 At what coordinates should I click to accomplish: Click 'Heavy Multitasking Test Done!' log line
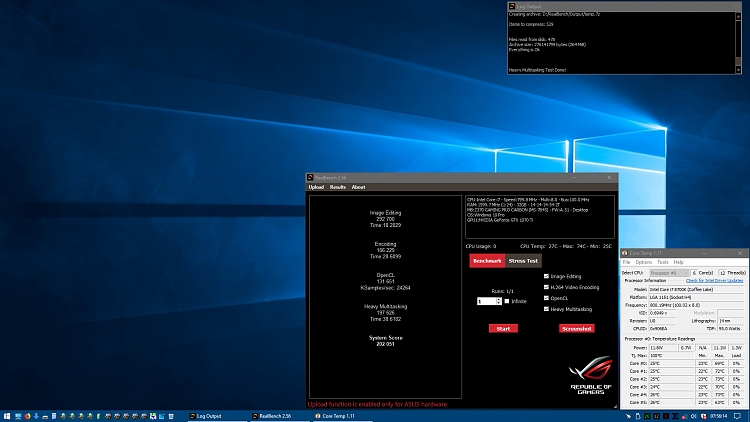pyautogui.click(x=538, y=70)
